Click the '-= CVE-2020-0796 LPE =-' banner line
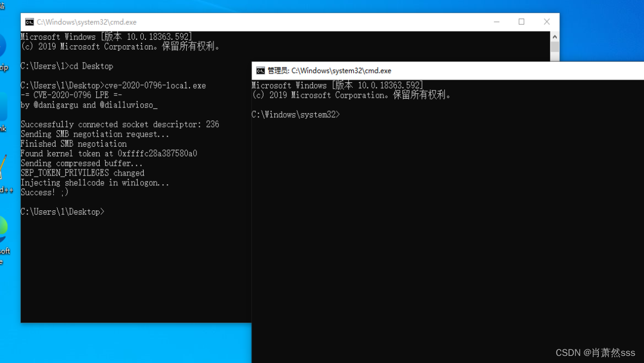Viewport: 644px width, 363px height. [x=71, y=95]
